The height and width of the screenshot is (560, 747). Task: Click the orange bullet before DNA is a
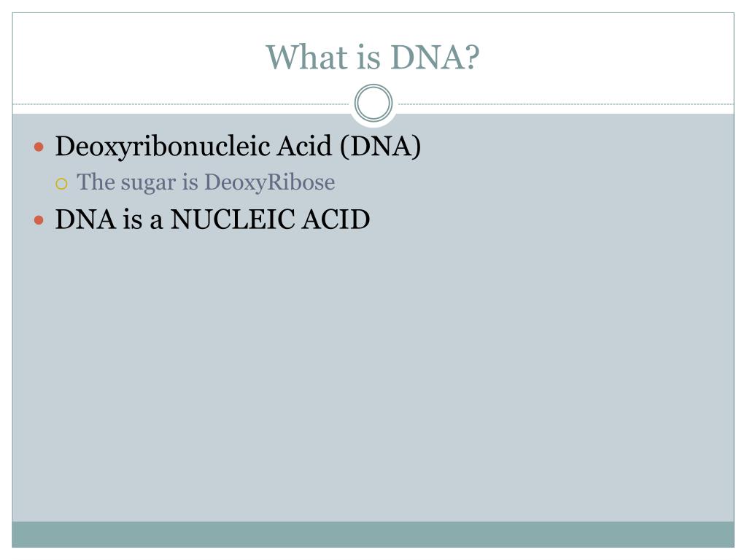pyautogui.click(x=39, y=220)
